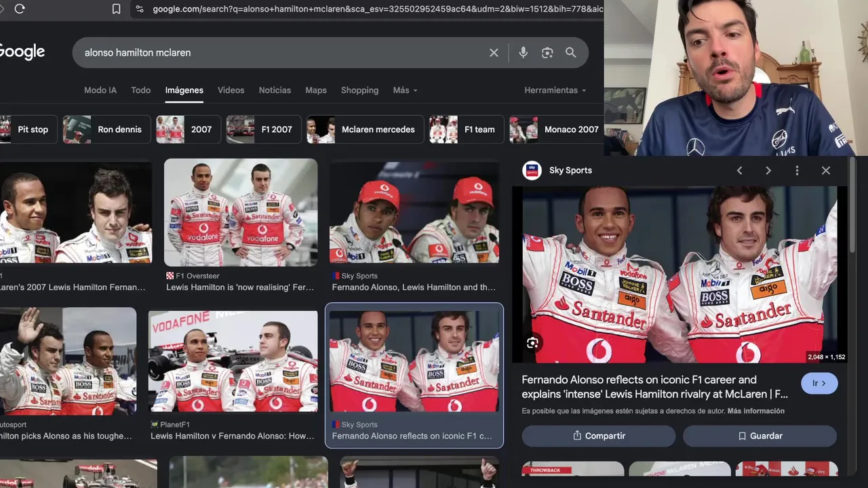Filter by Ron dennis chip

106,129
